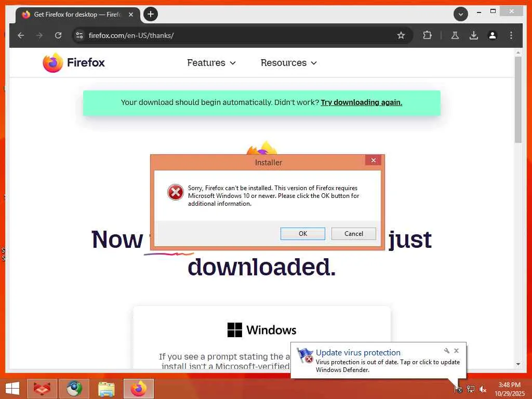Image resolution: width=532 pixels, height=399 pixels.
Task: Click the Update virus protection notification title
Action: 358,353
